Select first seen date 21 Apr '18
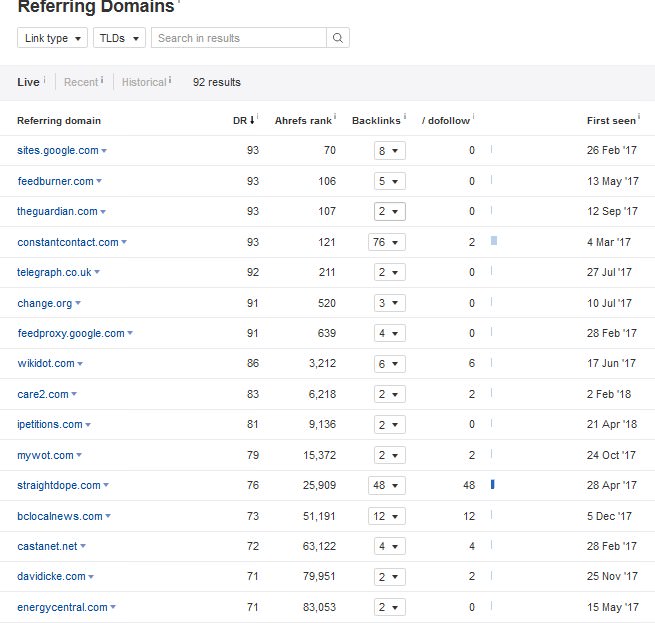Screen dimensions: 655x623 [x=612, y=425]
